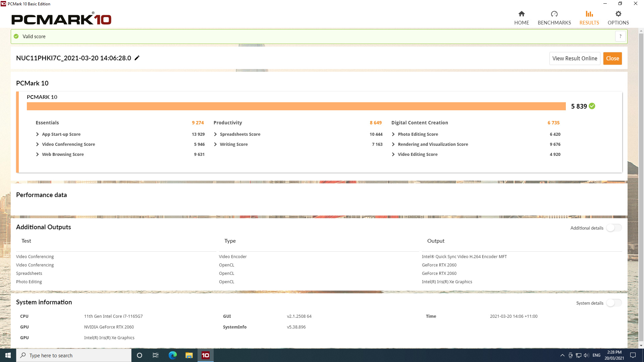Click the PCMARK 10 logo

click(61, 19)
